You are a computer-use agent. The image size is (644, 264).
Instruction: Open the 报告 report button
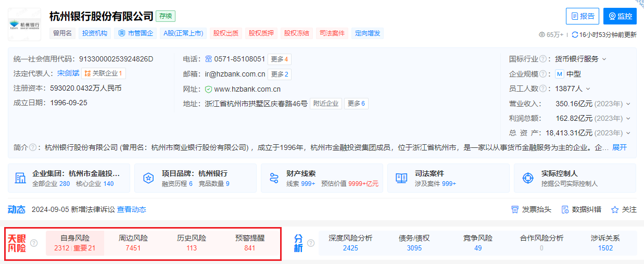coord(583,16)
